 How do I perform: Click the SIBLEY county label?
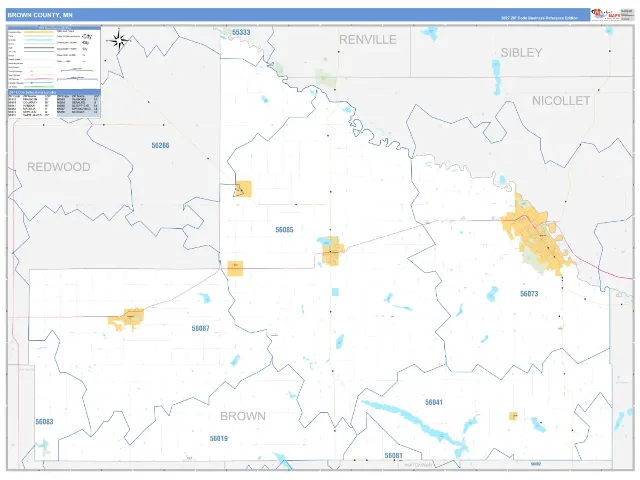[521, 53]
